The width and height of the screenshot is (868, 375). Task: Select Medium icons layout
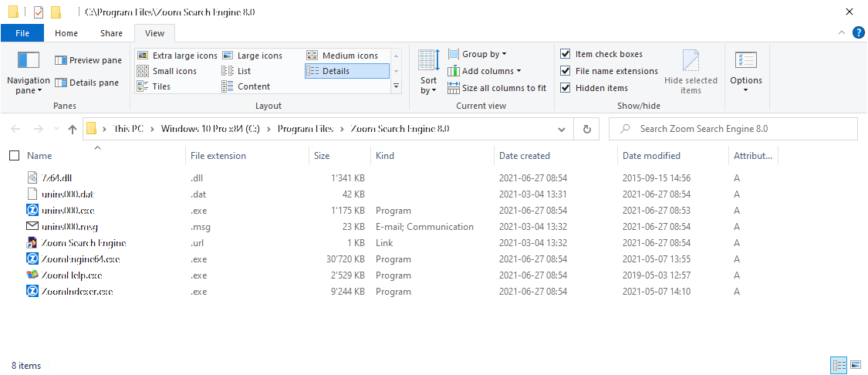click(342, 56)
